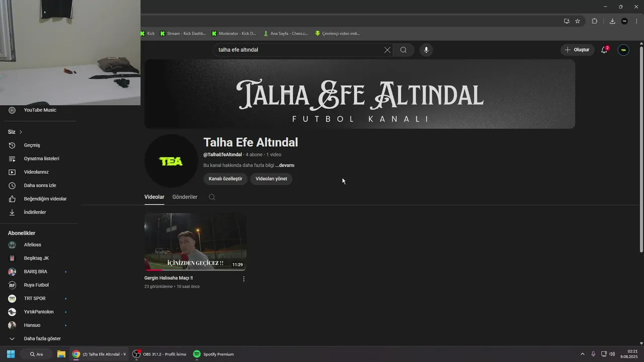Open Çevrimiçi video indir bookmark
Screen dimensions: 644x362
click(x=338, y=34)
